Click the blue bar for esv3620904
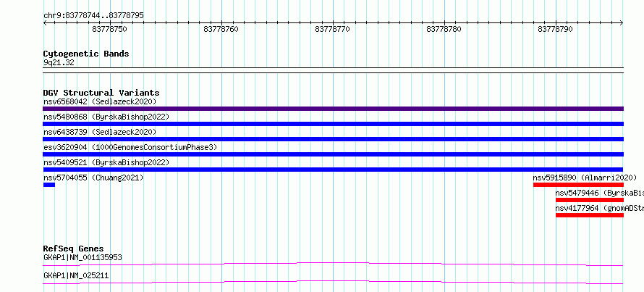Image resolution: width=644 pixels, height=292 pixels. pyautogui.click(x=333, y=154)
